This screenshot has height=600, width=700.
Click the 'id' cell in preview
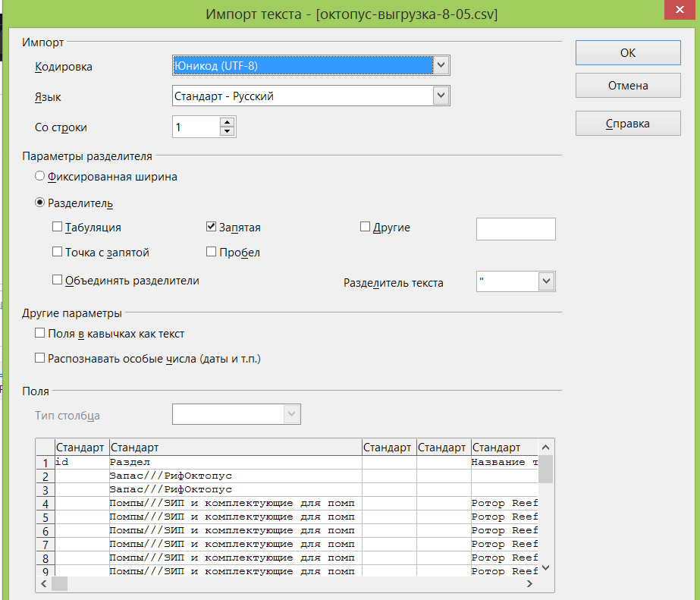(x=82, y=462)
